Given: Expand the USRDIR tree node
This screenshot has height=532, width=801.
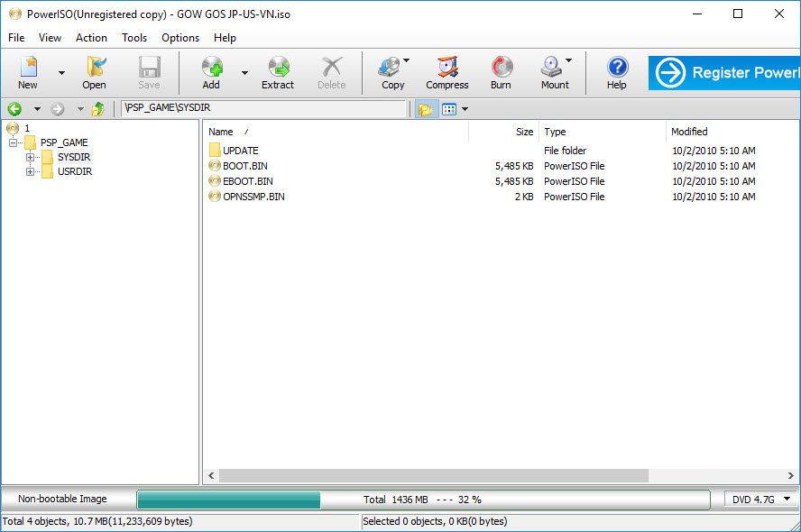Looking at the screenshot, I should (30, 171).
